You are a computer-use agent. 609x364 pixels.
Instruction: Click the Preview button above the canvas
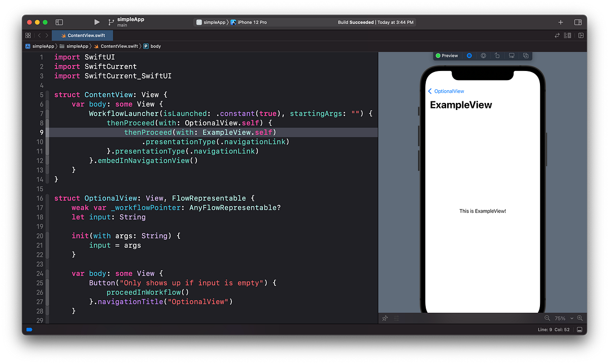point(447,56)
